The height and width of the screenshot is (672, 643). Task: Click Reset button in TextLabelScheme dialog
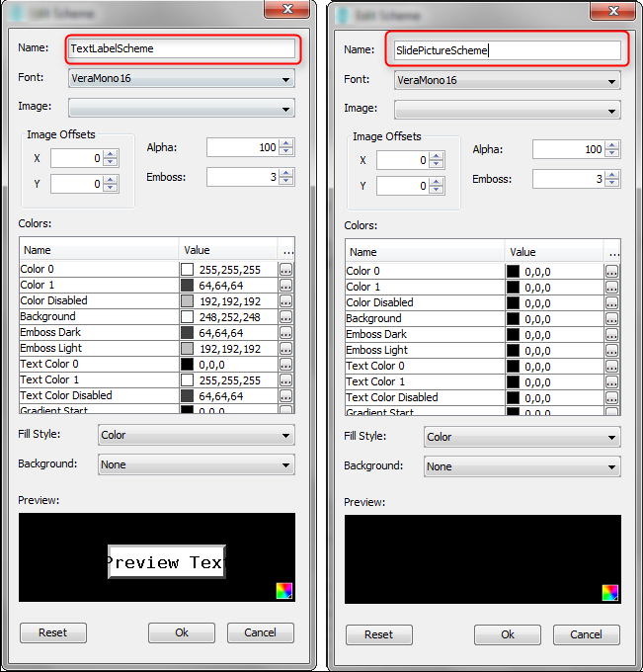pos(52,632)
